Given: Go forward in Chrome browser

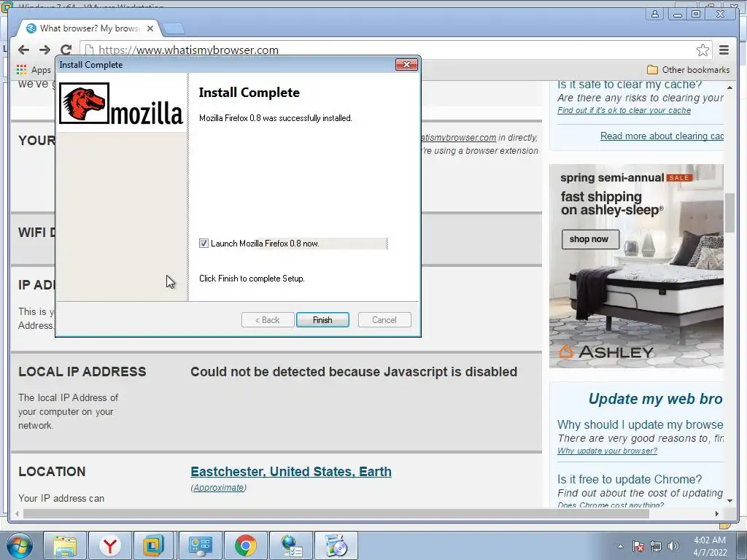Looking at the screenshot, I should click(x=44, y=50).
